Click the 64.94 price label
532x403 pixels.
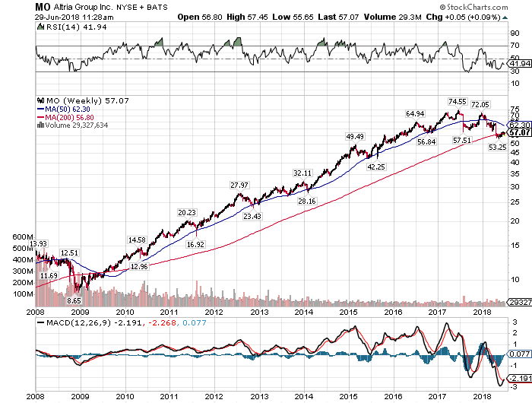pos(415,114)
